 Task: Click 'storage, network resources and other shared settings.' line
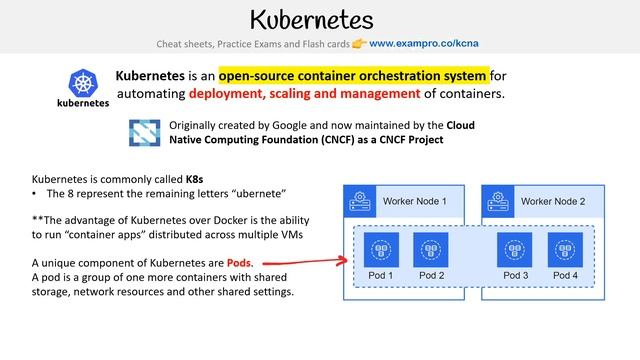(x=163, y=291)
